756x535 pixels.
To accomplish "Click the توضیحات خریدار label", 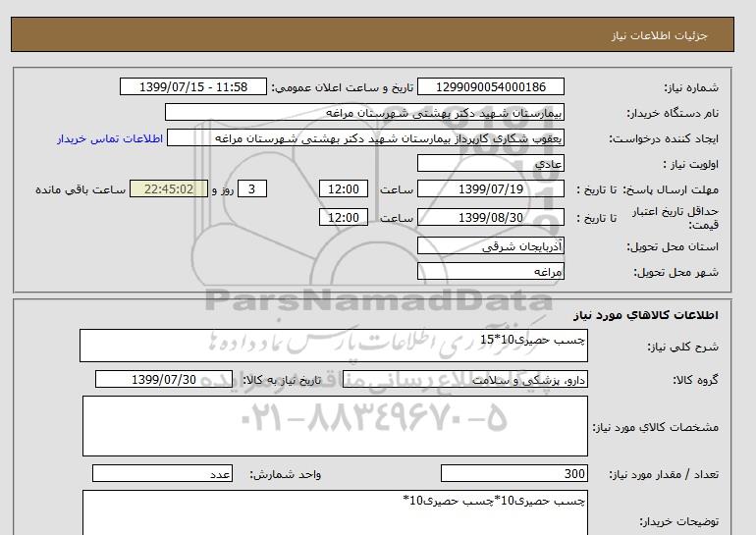I will click(x=678, y=521).
